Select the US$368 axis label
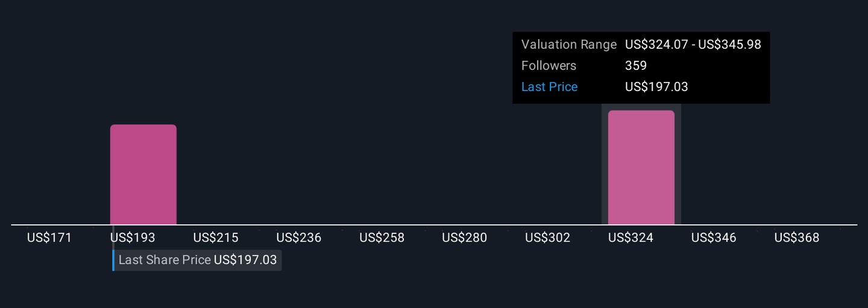The image size is (868, 308). [x=797, y=237]
